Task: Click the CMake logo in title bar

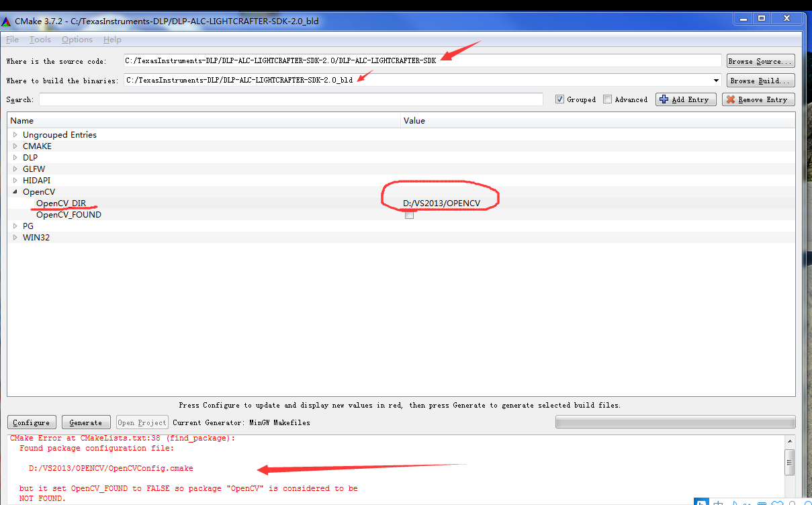Action: click(7, 21)
